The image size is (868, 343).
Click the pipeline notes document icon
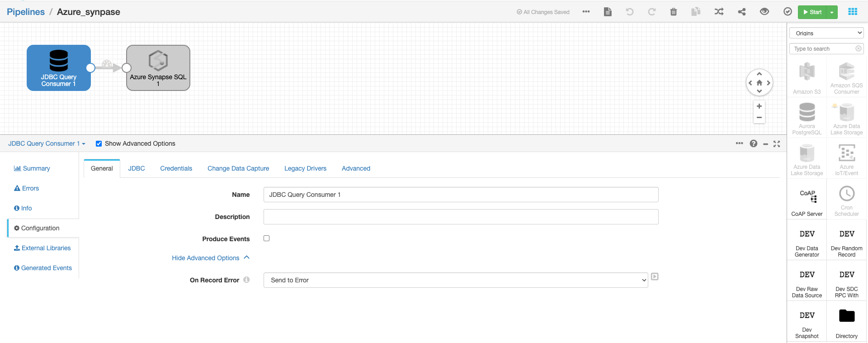pyautogui.click(x=608, y=12)
